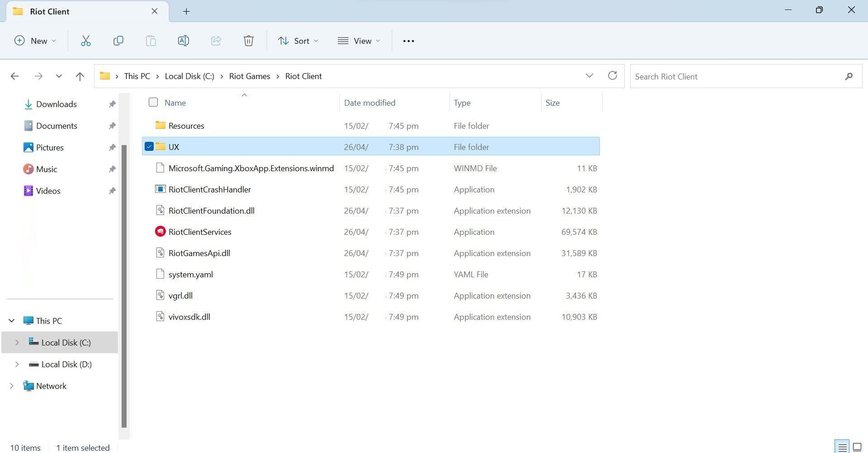868x453 pixels.
Task: Go back with the left arrow
Action: click(14, 76)
